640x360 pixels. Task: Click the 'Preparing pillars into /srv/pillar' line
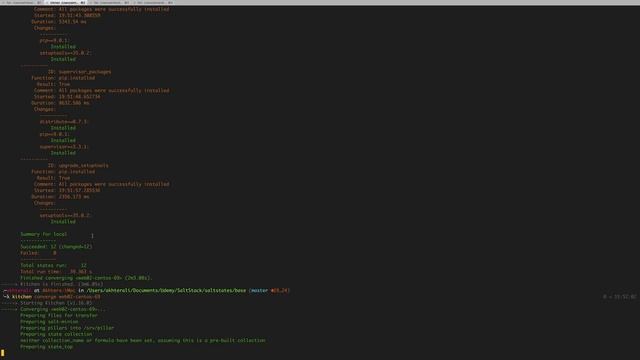point(67,328)
